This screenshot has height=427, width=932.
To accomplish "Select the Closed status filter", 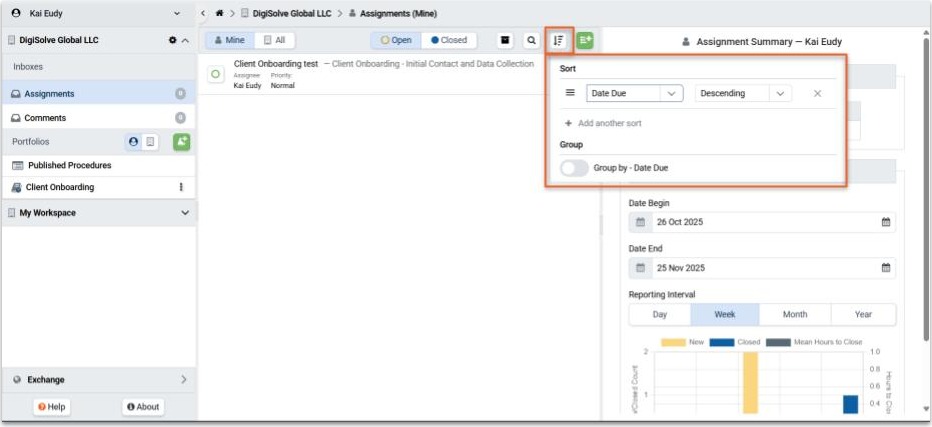I will (449, 40).
